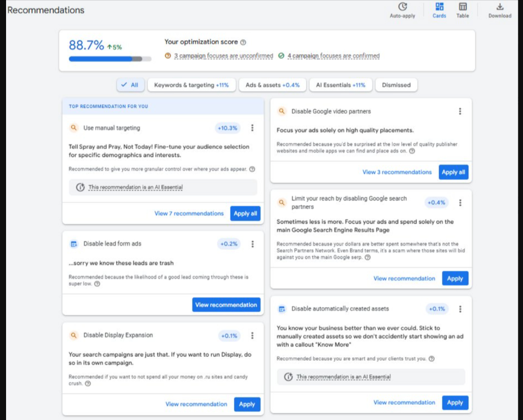
Task: Click magnifier icon on Use manual targeting card
Action: 74,128
